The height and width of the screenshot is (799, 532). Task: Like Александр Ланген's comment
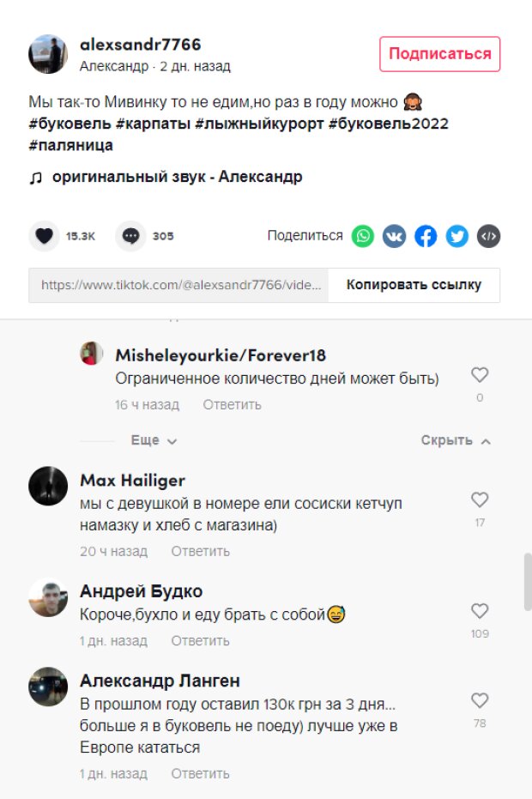pos(480,700)
